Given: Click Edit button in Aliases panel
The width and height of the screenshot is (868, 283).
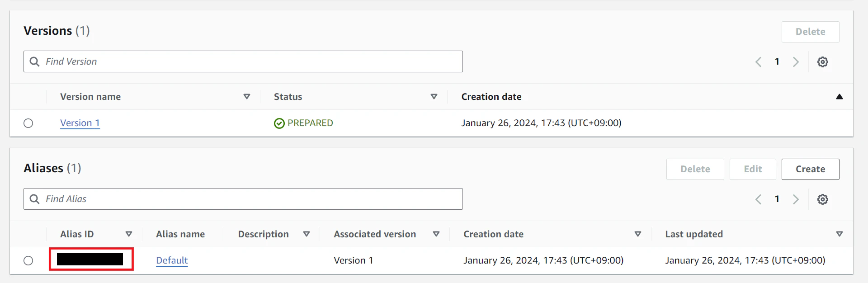Looking at the screenshot, I should [753, 169].
